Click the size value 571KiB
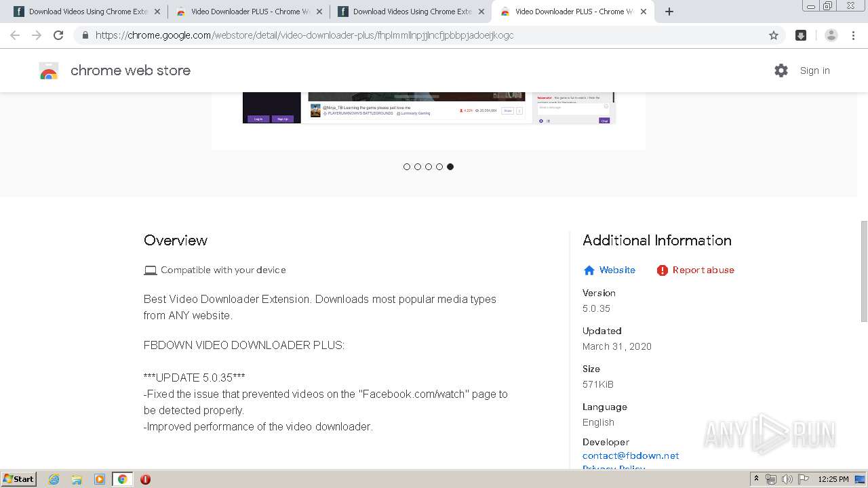The height and width of the screenshot is (488, 868). (598, 384)
